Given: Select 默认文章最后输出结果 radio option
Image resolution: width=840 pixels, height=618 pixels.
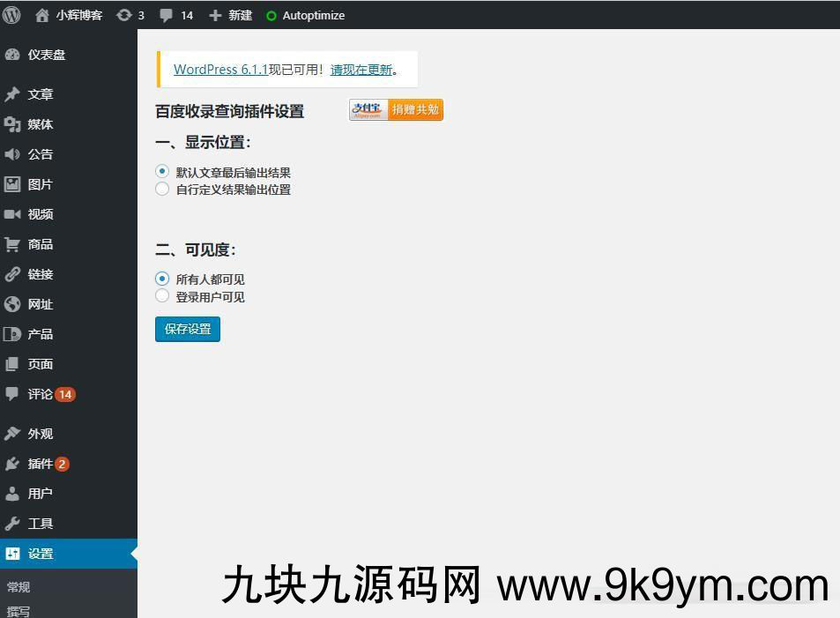Looking at the screenshot, I should click(x=162, y=172).
